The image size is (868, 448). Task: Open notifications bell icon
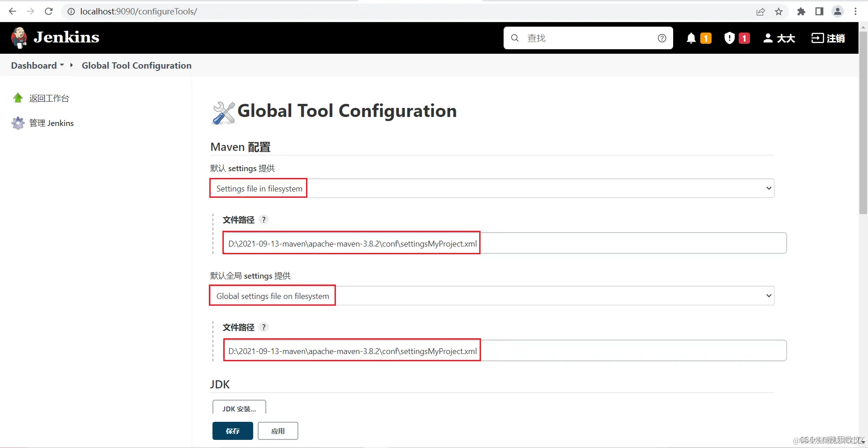(x=691, y=38)
